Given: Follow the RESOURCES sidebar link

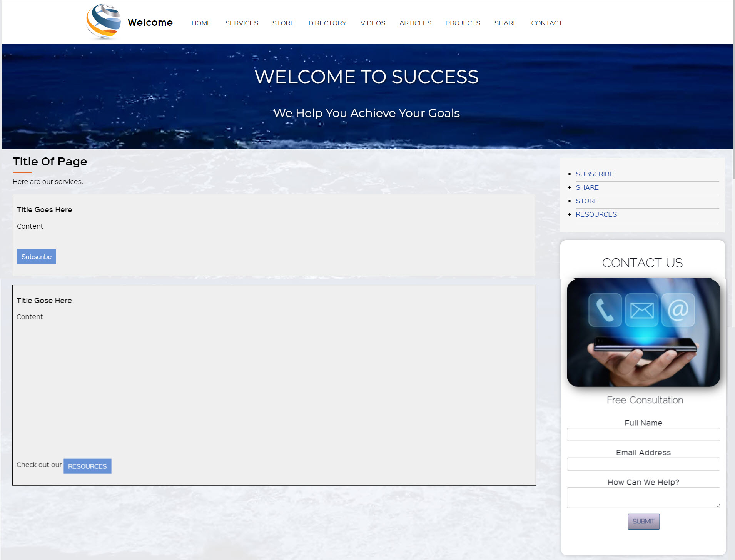Looking at the screenshot, I should point(596,214).
